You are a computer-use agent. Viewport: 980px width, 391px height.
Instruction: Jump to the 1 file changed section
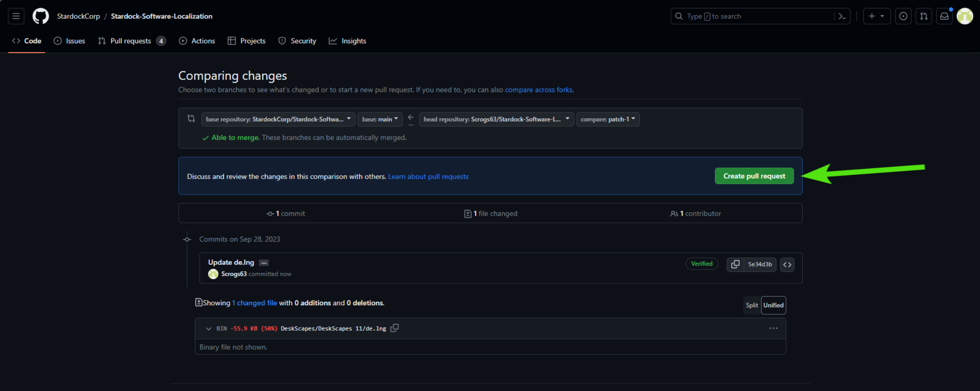pyautogui.click(x=491, y=213)
